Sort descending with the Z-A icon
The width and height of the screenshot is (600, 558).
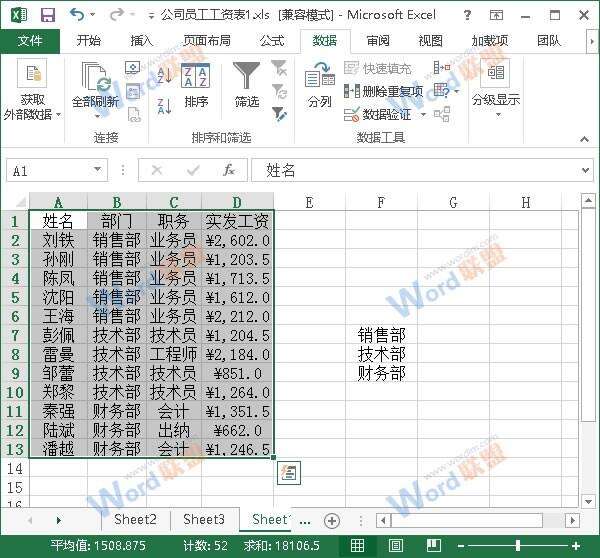point(165,106)
